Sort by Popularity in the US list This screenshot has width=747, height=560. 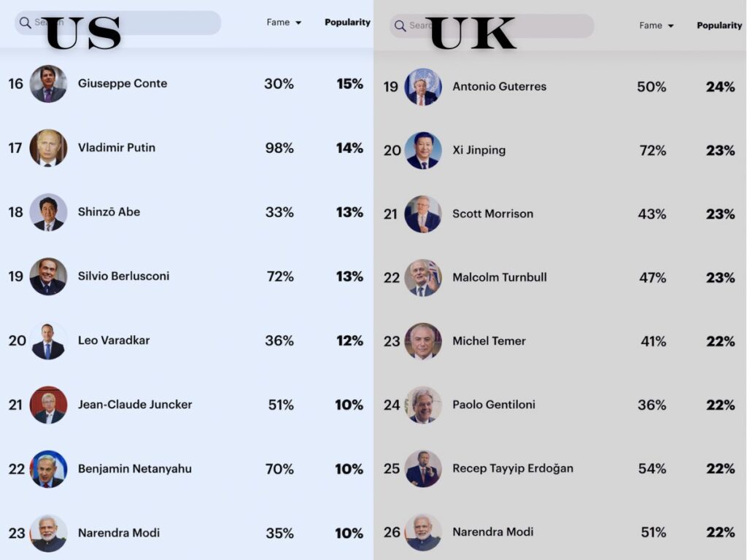point(347,23)
